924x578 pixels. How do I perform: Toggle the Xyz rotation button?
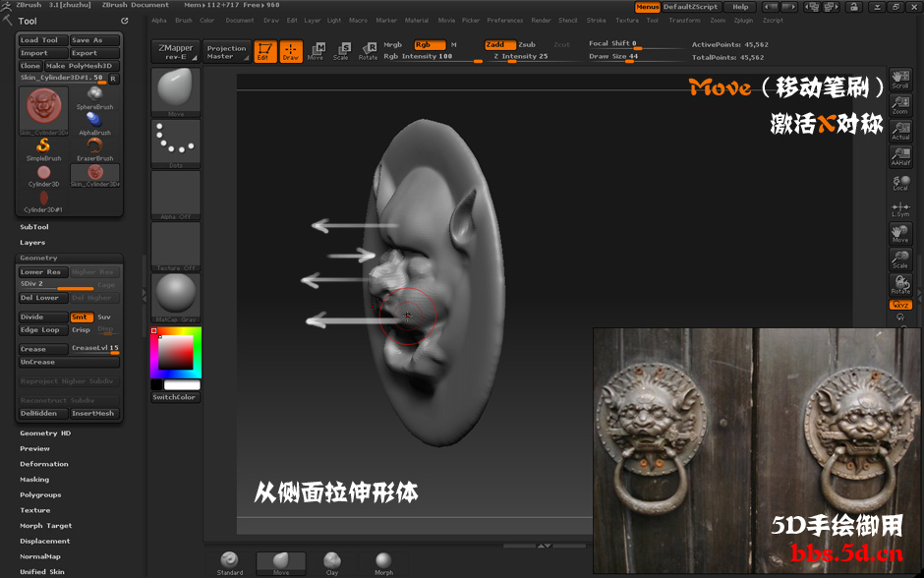coord(900,305)
